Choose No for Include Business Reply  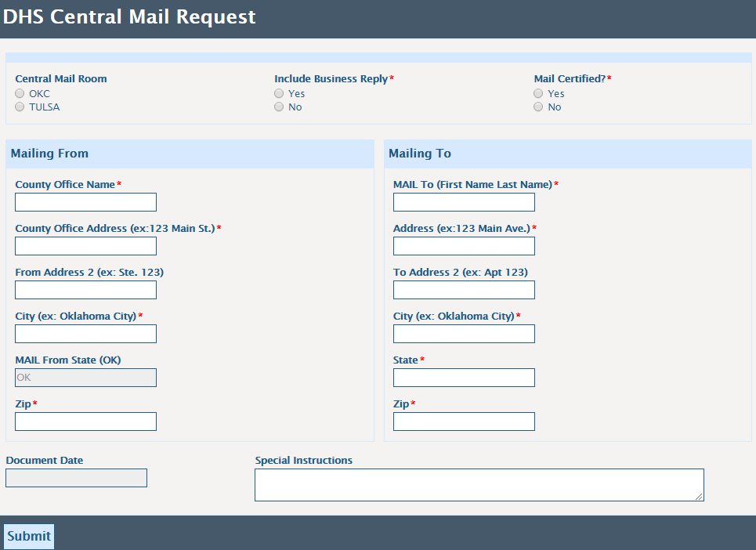(x=279, y=107)
